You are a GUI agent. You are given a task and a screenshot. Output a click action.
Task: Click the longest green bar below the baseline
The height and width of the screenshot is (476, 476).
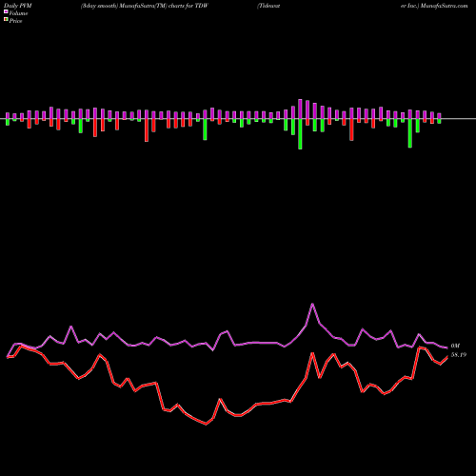click(300, 134)
